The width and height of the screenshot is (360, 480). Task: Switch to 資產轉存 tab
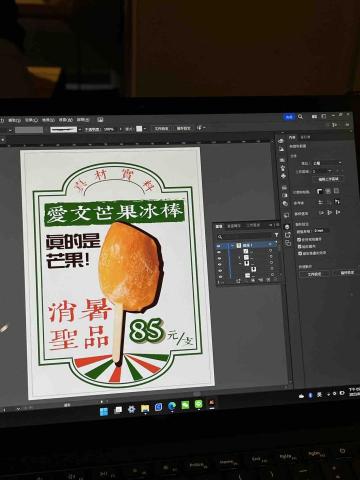234,226
